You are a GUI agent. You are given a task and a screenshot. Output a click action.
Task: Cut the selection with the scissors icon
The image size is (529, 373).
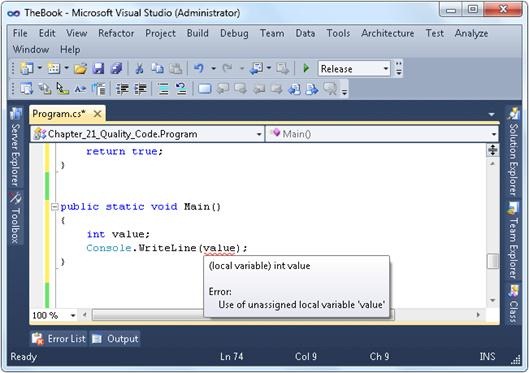click(139, 69)
